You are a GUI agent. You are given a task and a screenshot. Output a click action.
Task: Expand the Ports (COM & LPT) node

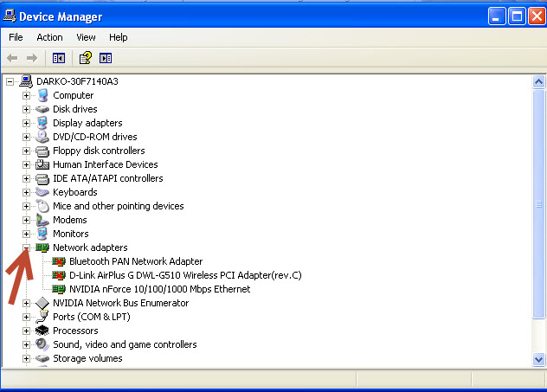(x=26, y=317)
